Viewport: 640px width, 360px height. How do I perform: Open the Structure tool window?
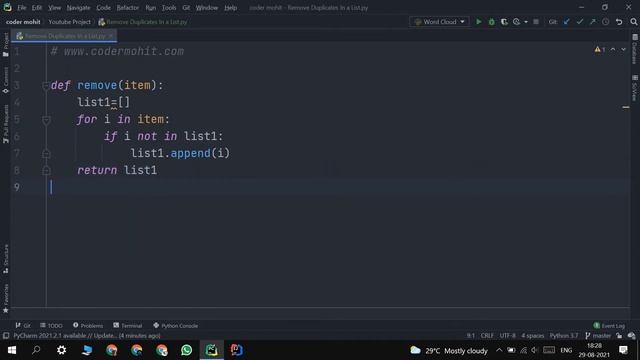coord(5,259)
